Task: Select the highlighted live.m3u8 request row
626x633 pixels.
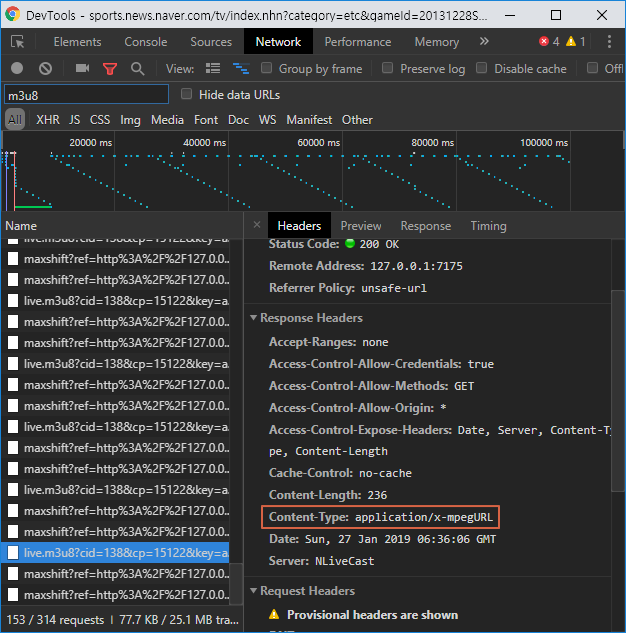Action: tap(115, 553)
